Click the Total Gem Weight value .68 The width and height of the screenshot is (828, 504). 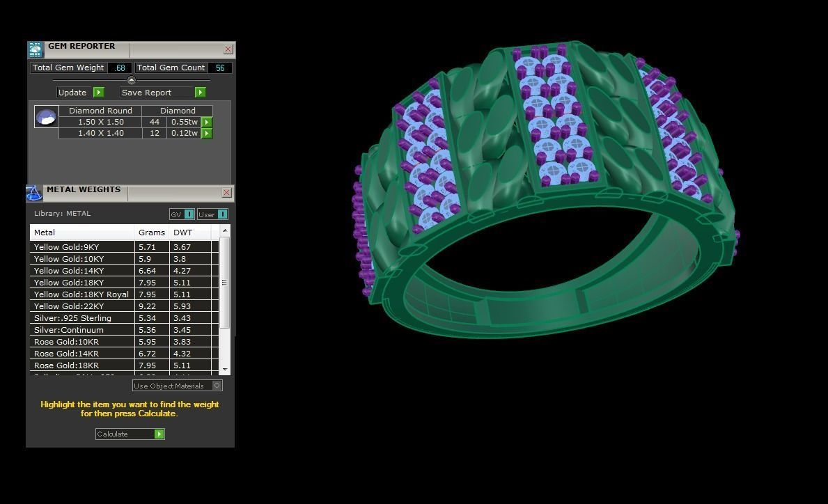tap(120, 68)
